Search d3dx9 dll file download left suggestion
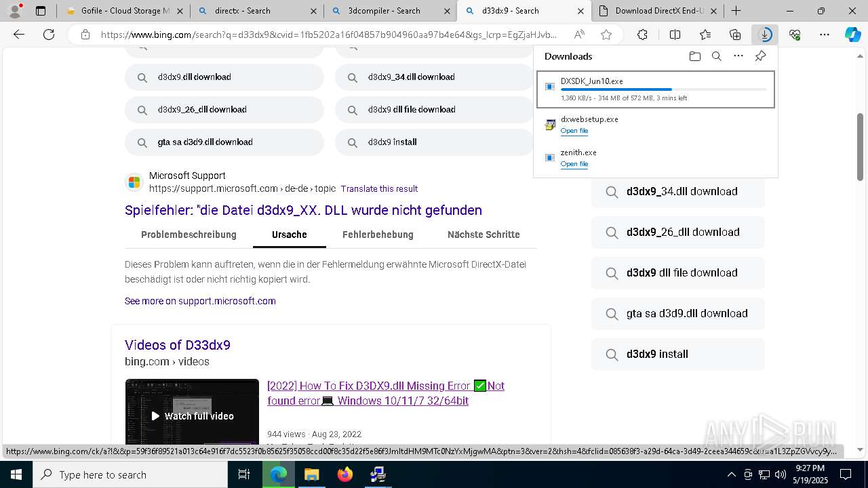 (x=434, y=110)
